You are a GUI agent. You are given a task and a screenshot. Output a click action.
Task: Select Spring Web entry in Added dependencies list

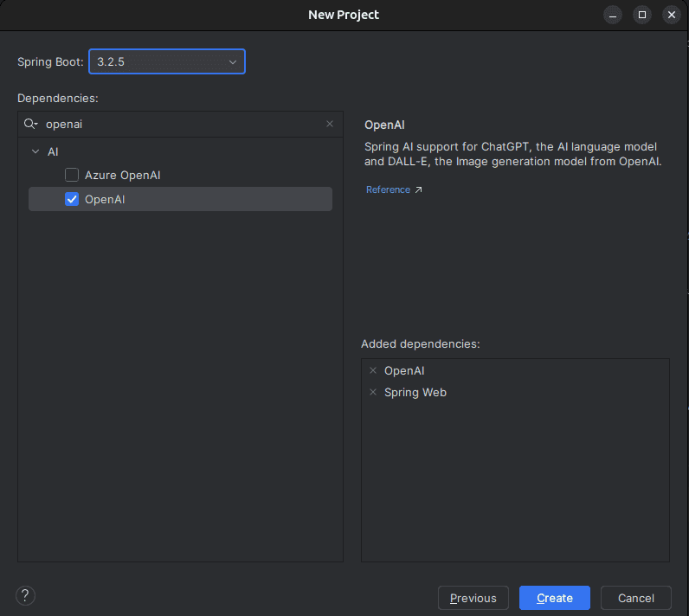415,392
